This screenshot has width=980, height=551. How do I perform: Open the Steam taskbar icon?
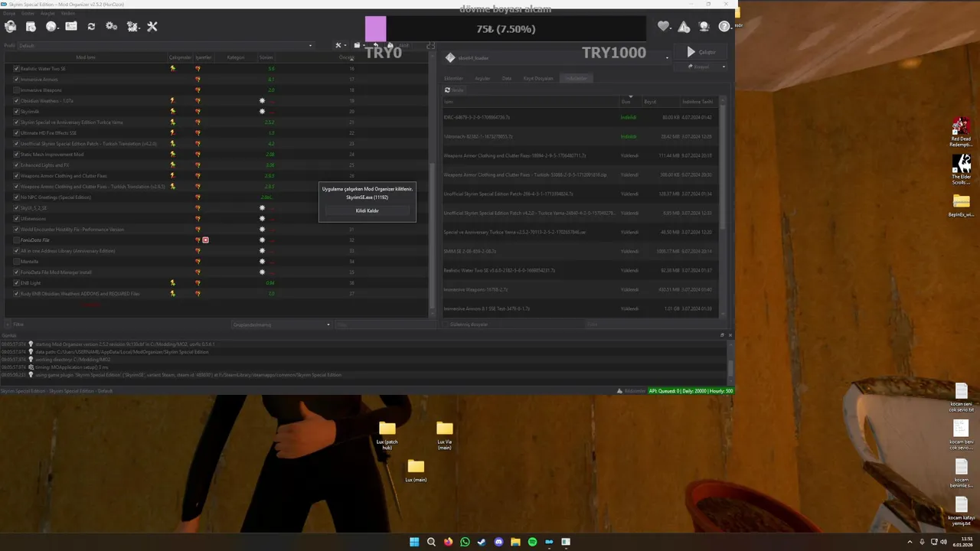[482, 542]
